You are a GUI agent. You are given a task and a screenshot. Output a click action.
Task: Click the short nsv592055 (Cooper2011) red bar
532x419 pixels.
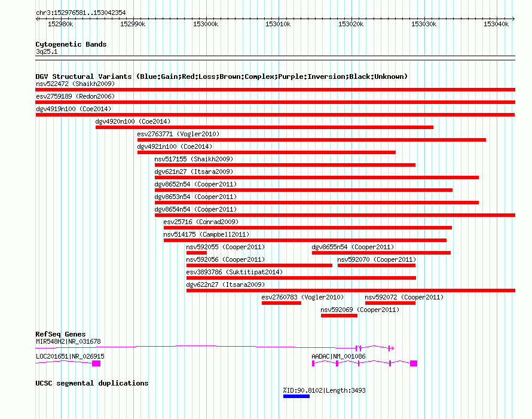[197, 253]
